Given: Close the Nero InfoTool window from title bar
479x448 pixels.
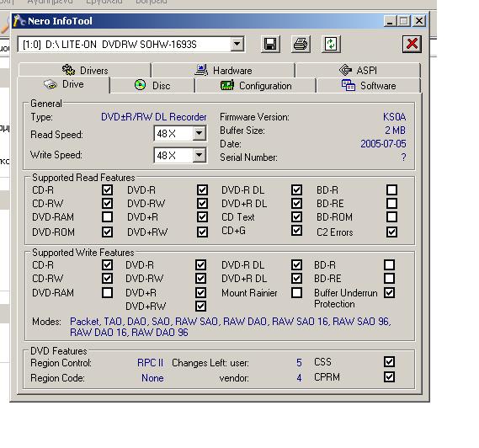Looking at the screenshot, I should coord(419,21).
